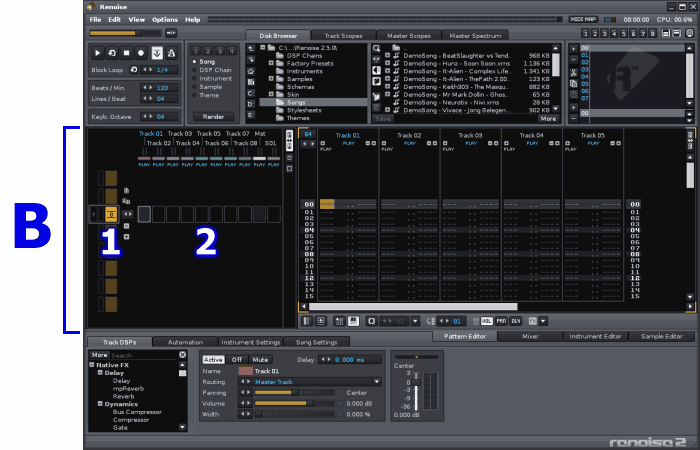Select drive D: in Disk Browser
The image size is (700, 450).
click(x=251, y=104)
